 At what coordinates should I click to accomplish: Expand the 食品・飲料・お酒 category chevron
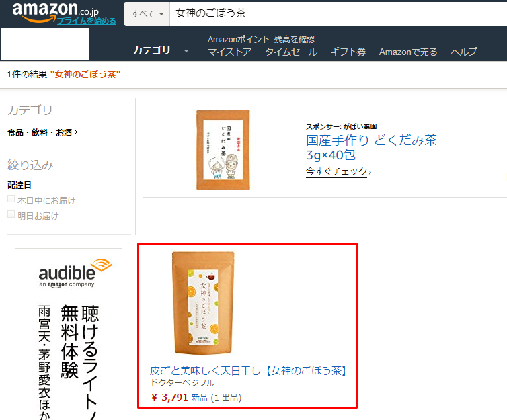(x=76, y=132)
